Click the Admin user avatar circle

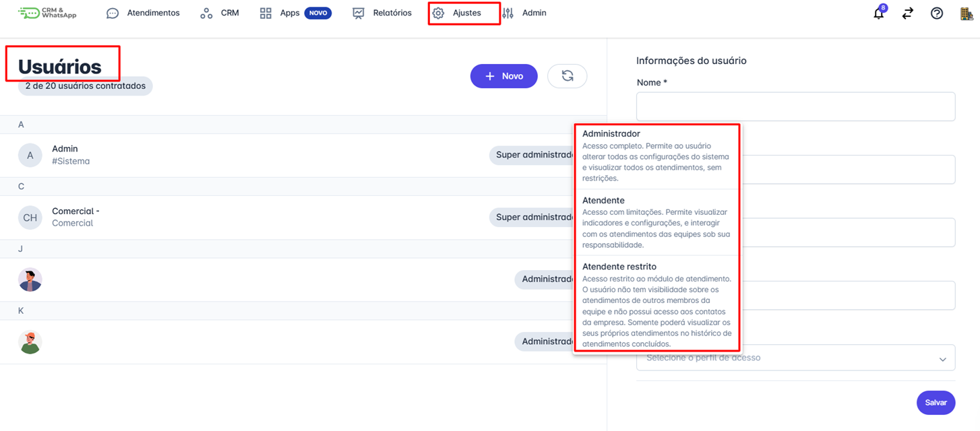point(30,155)
